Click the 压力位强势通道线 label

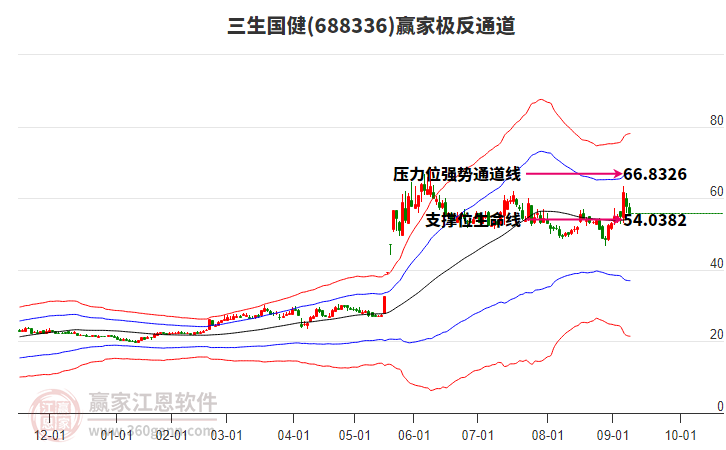457,174
